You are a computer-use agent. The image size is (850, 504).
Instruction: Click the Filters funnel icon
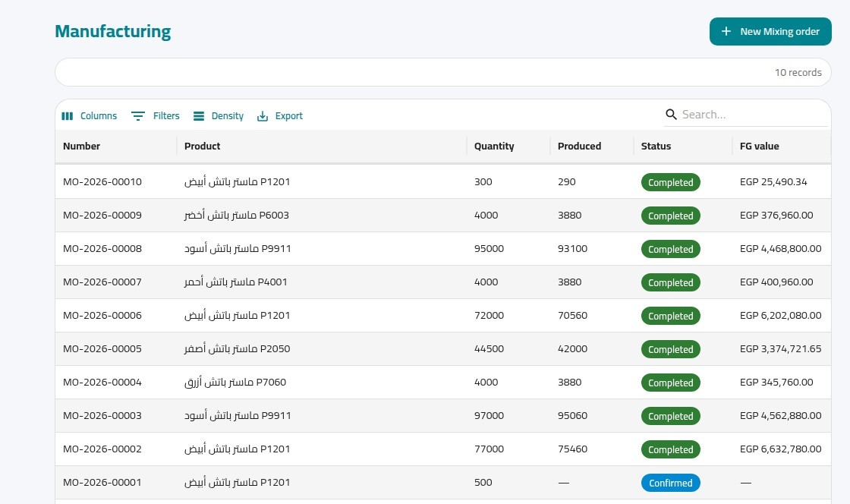click(138, 116)
